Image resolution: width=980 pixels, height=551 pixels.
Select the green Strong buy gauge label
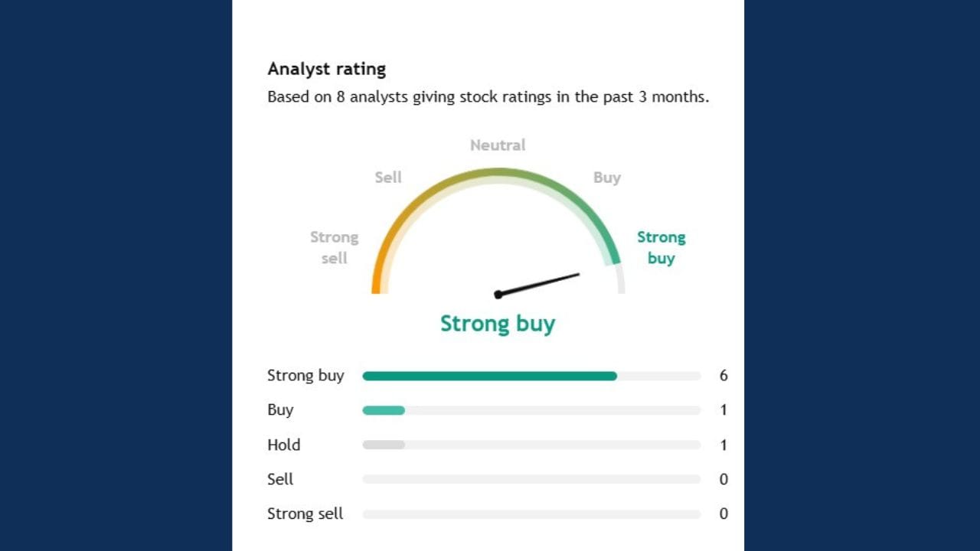coord(661,247)
